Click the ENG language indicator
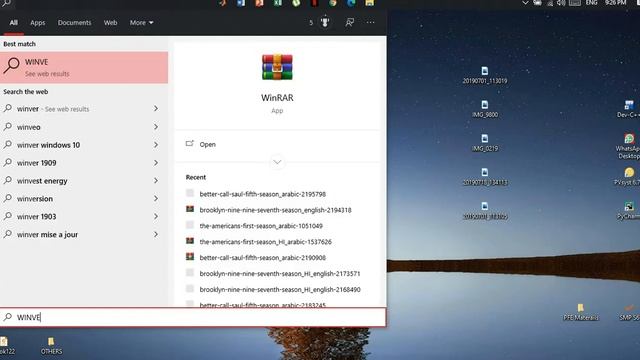Screen dimensions: 640x360 click(x=591, y=3)
